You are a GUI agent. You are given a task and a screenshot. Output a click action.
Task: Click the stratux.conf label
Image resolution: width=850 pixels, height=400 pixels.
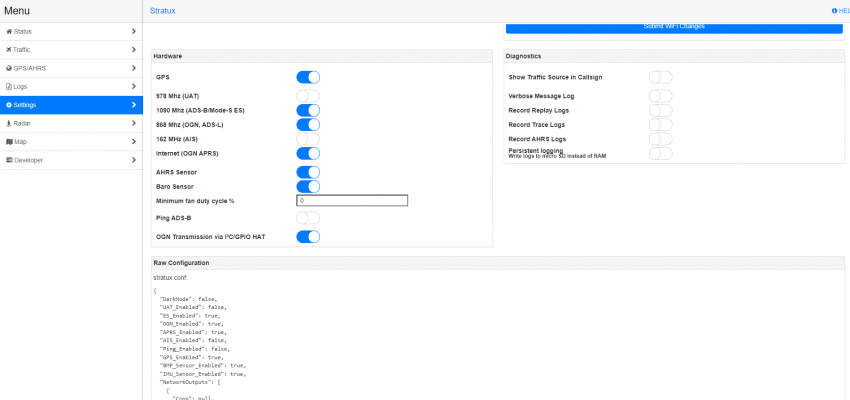tap(169, 278)
